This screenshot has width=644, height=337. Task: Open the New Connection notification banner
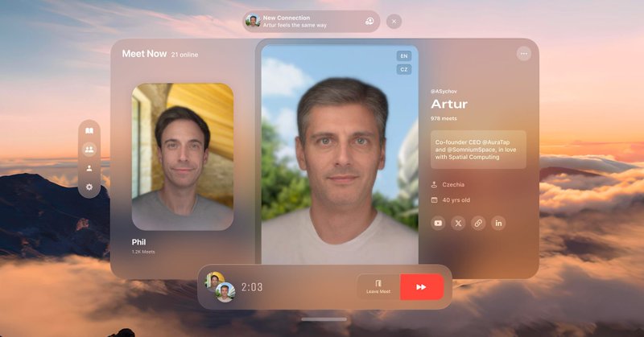(311, 22)
